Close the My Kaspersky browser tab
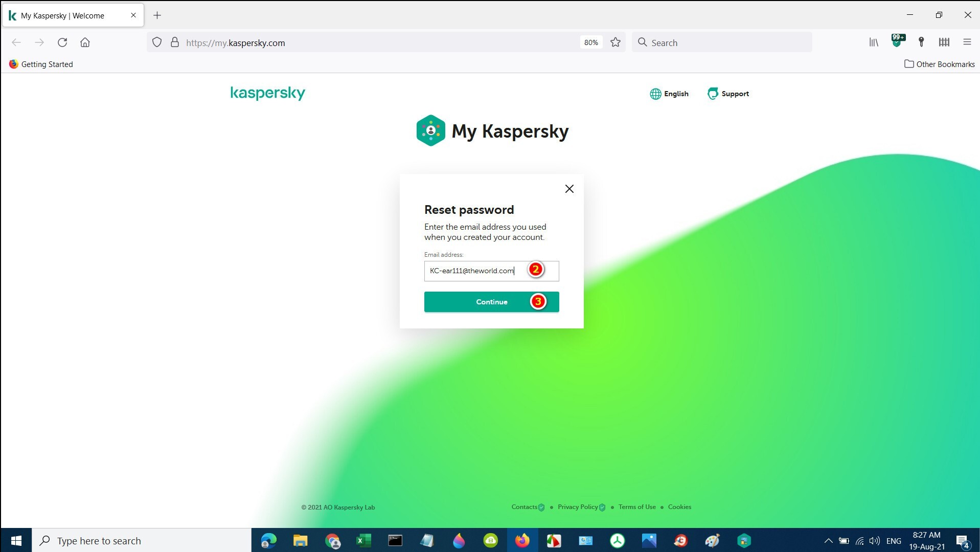Viewport: 980px width, 552px height. pyautogui.click(x=133, y=15)
